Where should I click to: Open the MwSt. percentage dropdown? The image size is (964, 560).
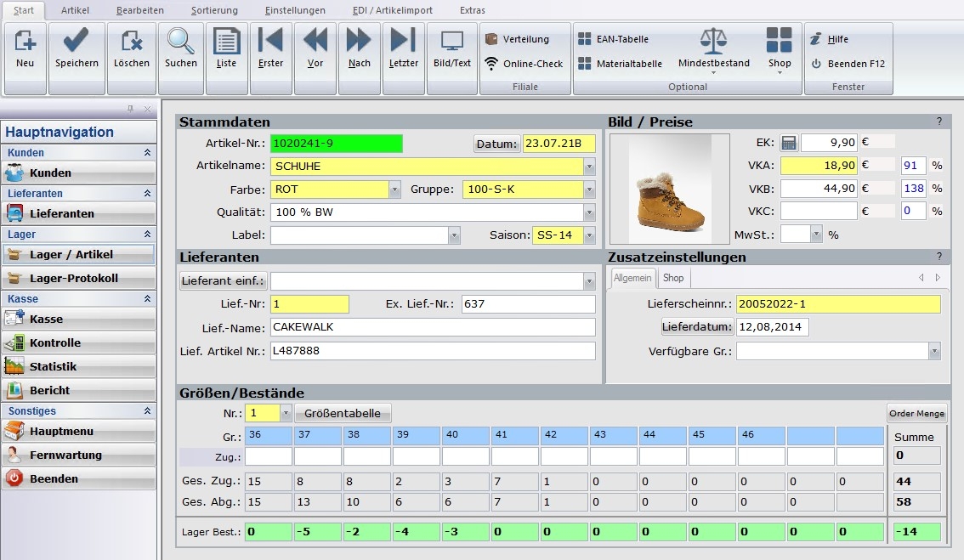click(817, 235)
